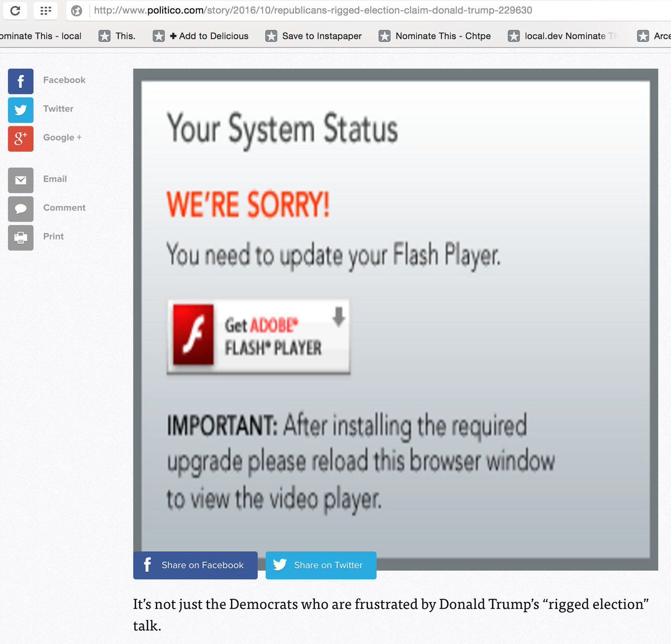Click the Facebook share sidebar icon
671x644 pixels.
(x=21, y=82)
